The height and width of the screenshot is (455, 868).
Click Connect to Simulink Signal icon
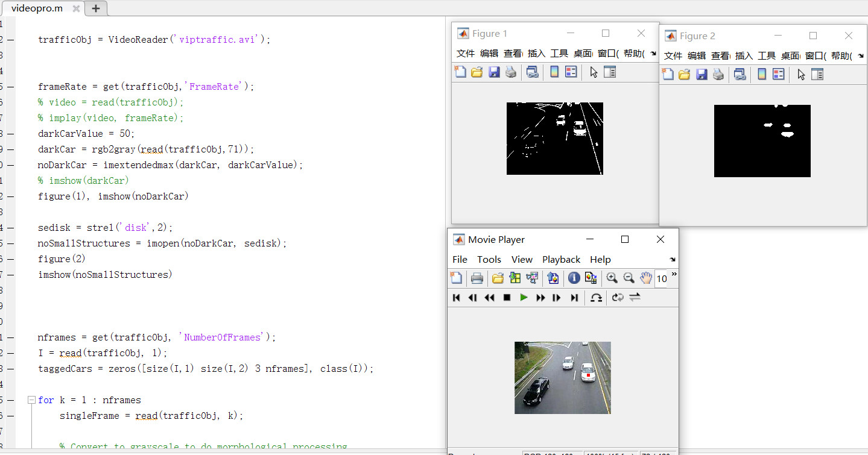coord(532,278)
